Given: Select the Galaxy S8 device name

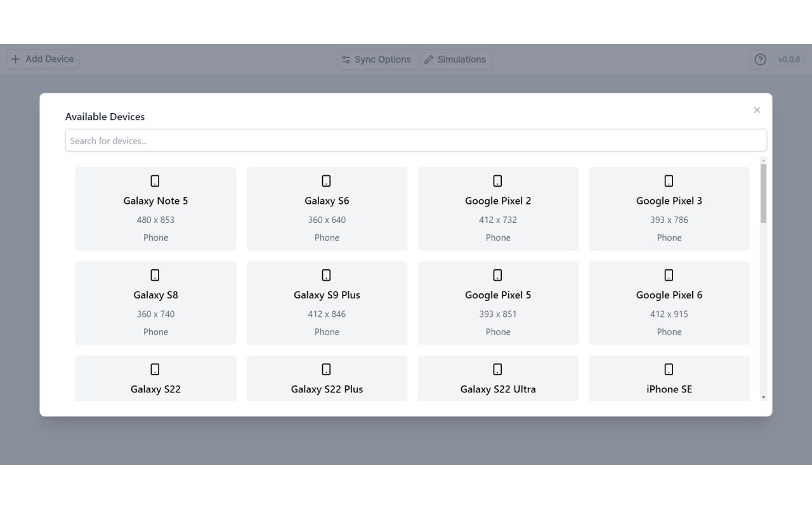Looking at the screenshot, I should (x=155, y=295).
